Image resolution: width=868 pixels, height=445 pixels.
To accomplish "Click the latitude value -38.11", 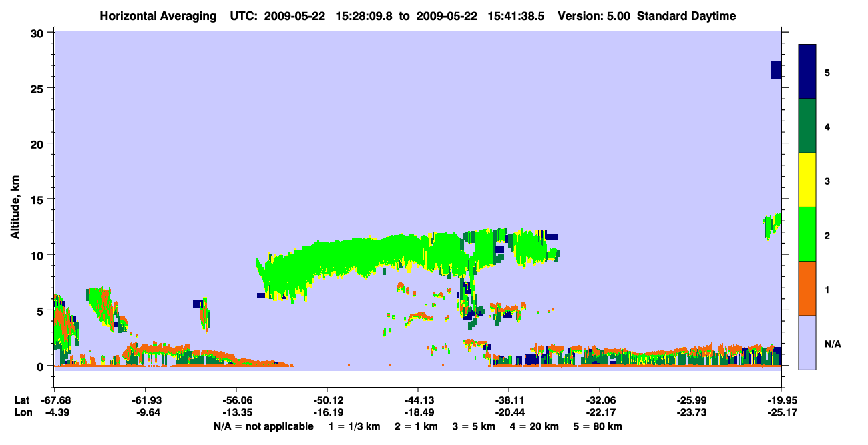I will (509, 400).
